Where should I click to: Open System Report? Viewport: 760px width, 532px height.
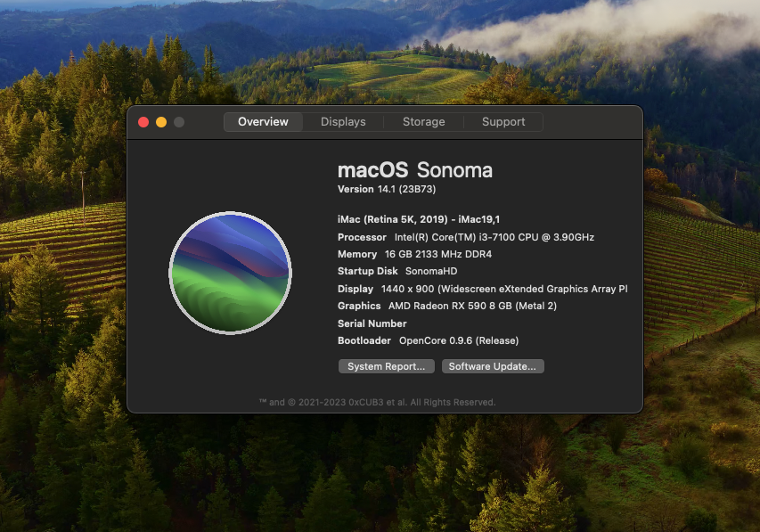[387, 366]
